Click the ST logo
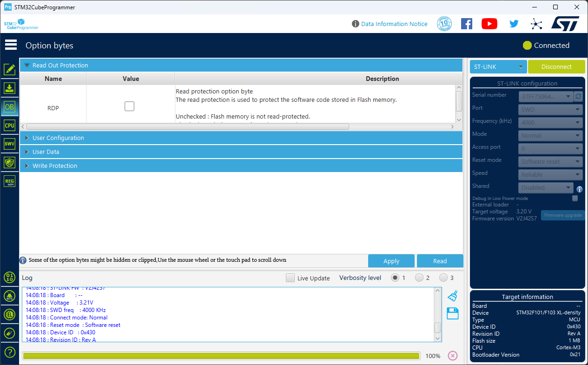 [x=565, y=24]
